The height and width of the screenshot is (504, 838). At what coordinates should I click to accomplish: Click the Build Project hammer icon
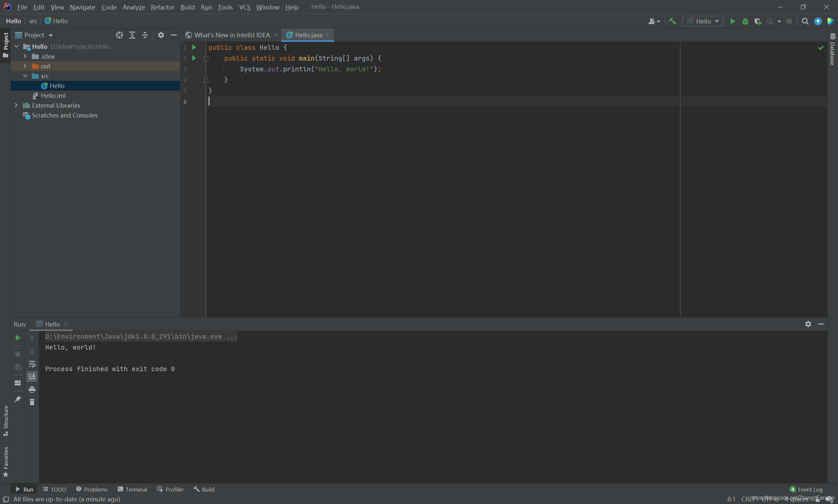(x=672, y=21)
